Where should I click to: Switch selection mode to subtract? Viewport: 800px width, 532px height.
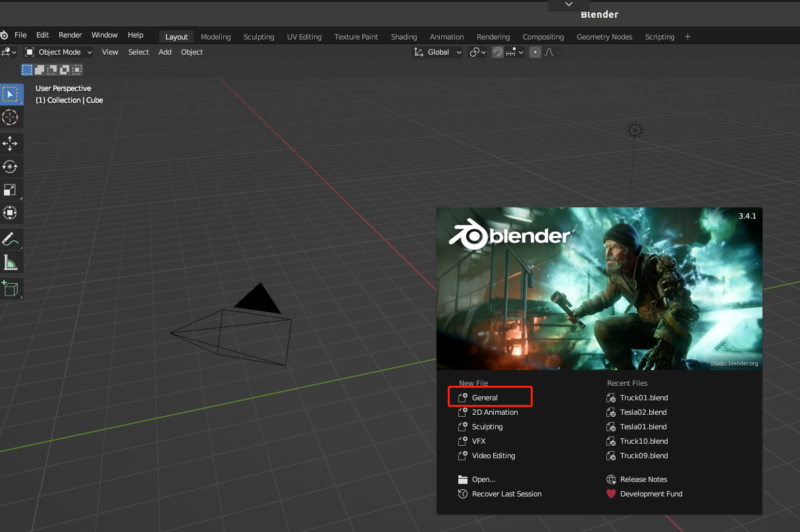tap(52, 70)
